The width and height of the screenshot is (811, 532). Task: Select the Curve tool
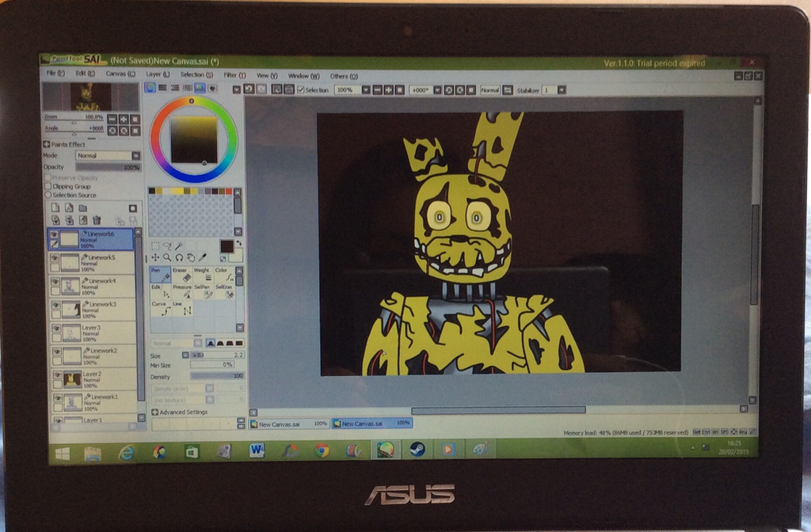pos(160,308)
